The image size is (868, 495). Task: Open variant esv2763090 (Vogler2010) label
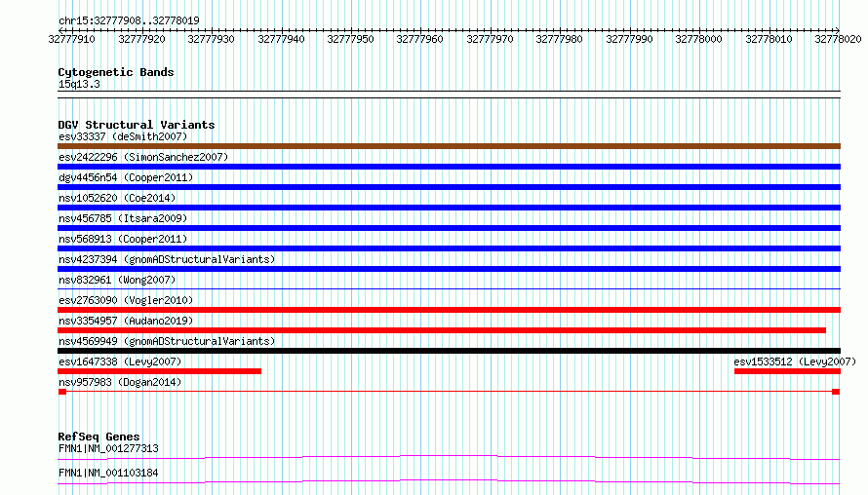point(126,300)
